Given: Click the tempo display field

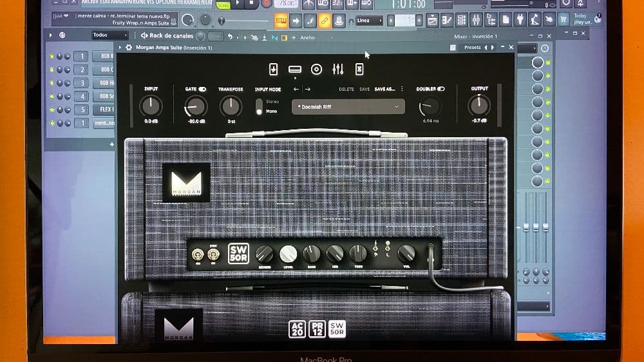Looking at the screenshot, I should tap(287, 3).
